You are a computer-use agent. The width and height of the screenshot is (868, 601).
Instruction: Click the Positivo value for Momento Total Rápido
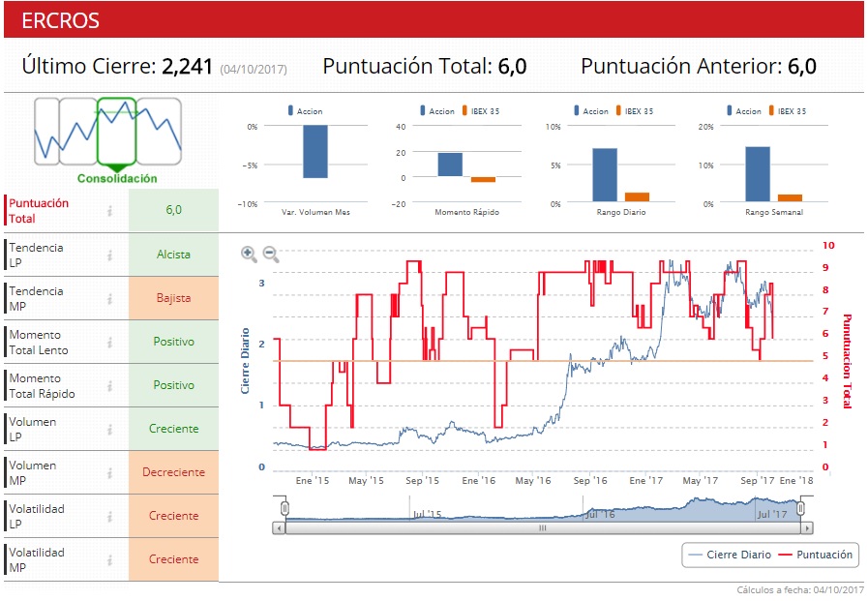tap(173, 385)
